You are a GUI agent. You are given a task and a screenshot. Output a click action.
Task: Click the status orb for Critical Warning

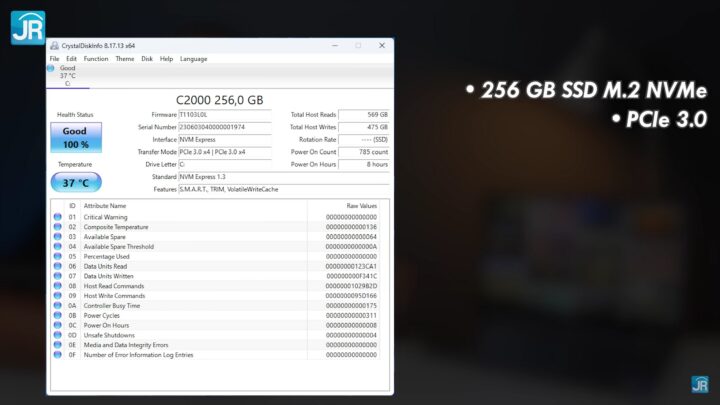pyautogui.click(x=57, y=217)
